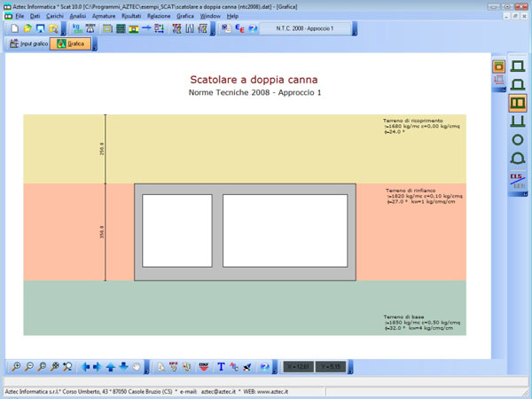
Task: Expand the main file toolbar overflow arrow
Action: pyautogui.click(x=64, y=29)
